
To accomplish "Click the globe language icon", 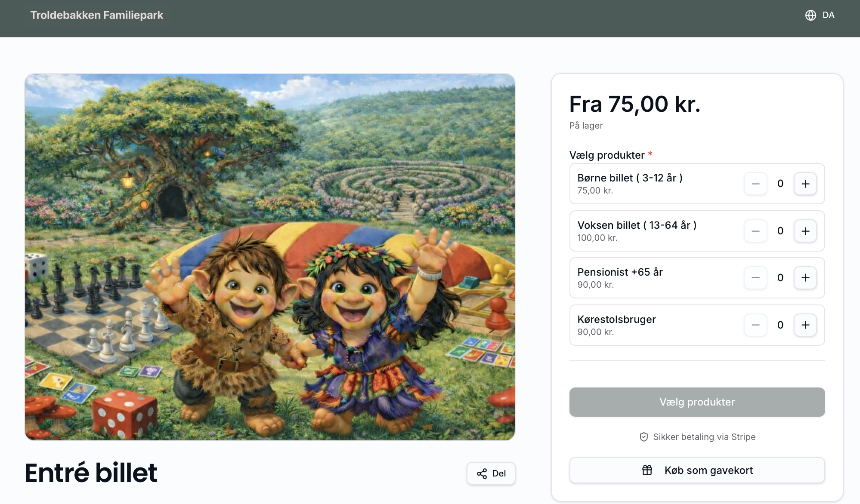I will [811, 15].
